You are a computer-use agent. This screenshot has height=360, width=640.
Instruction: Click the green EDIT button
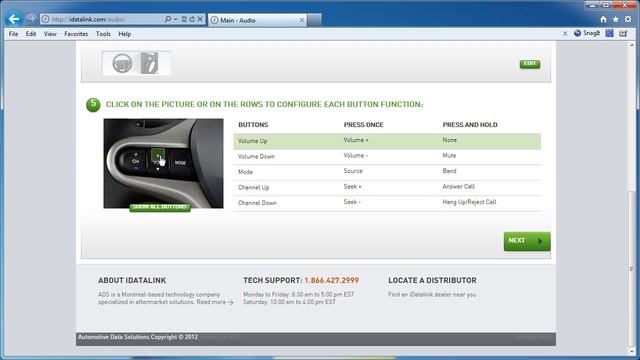tap(530, 64)
